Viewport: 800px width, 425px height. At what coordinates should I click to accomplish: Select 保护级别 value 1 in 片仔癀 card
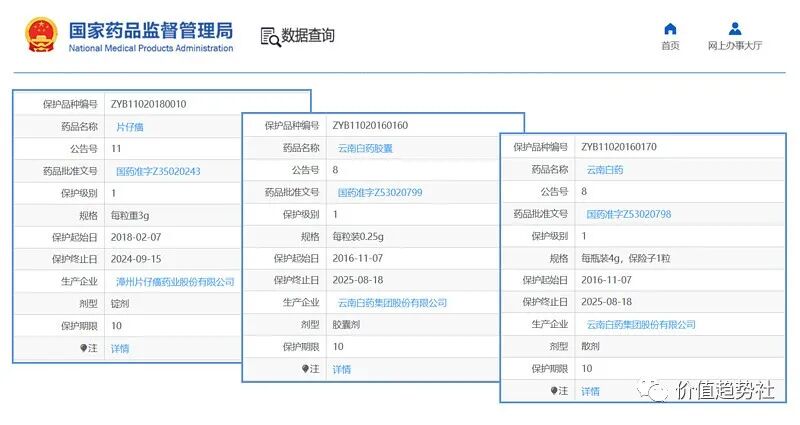(113, 193)
